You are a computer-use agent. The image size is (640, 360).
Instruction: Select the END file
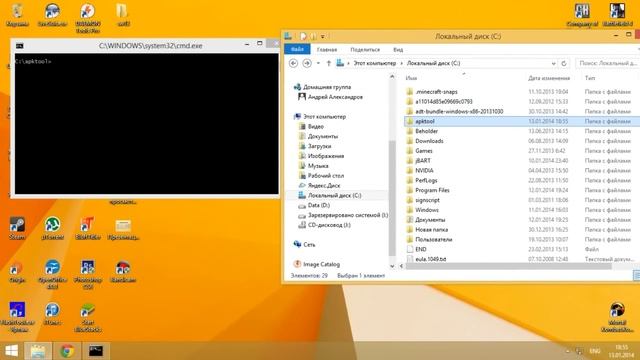pos(521,249)
